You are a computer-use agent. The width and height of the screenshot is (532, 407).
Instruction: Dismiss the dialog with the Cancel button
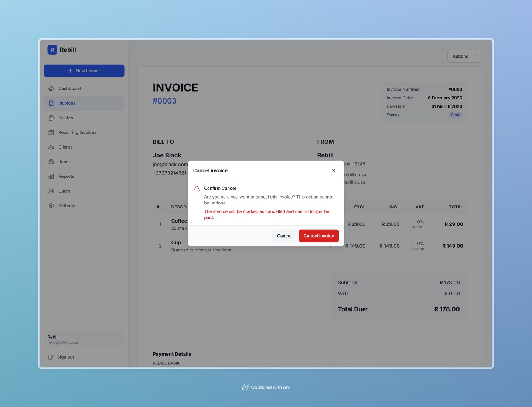284,235
